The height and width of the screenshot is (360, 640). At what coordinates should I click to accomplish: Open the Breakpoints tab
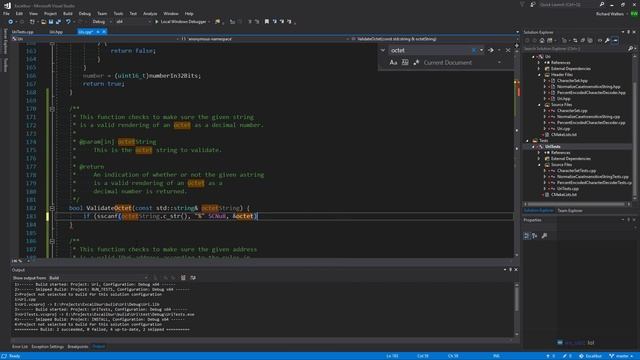click(x=78, y=347)
